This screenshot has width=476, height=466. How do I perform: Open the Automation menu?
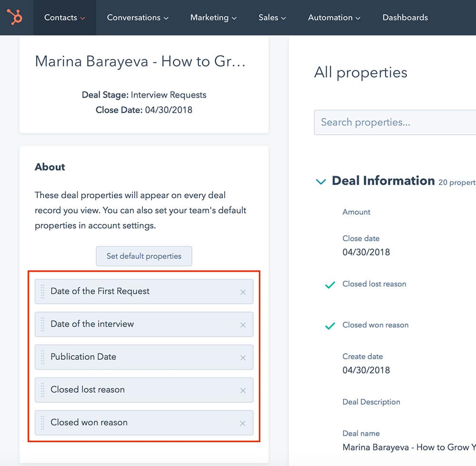click(x=334, y=17)
